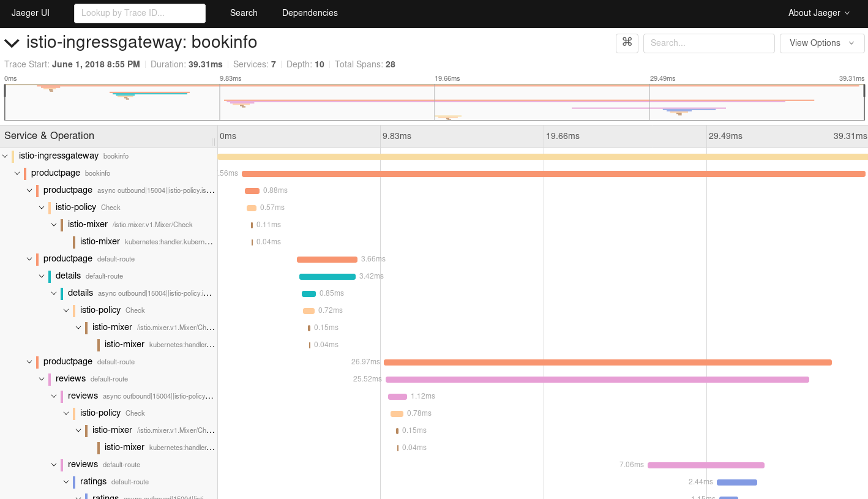The height and width of the screenshot is (499, 868).
Task: Click the 0.57ms istio-policy span bar
Action: tap(252, 208)
